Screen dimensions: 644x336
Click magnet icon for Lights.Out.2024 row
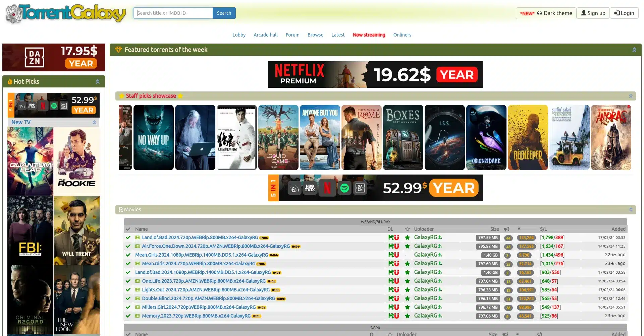coord(396,290)
